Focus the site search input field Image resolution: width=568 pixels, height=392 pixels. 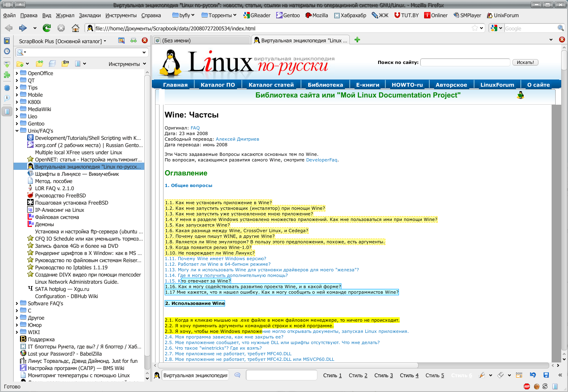[x=465, y=62]
